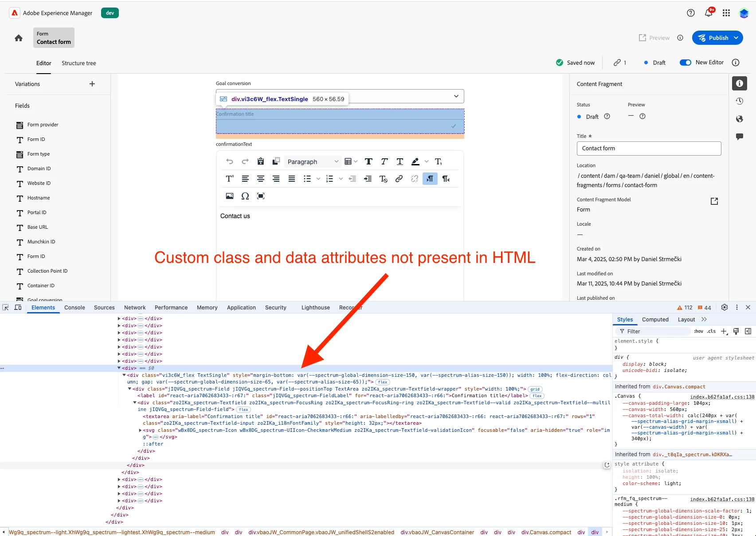Click the increase indent icon
The height and width of the screenshot is (536, 756).
point(368,179)
